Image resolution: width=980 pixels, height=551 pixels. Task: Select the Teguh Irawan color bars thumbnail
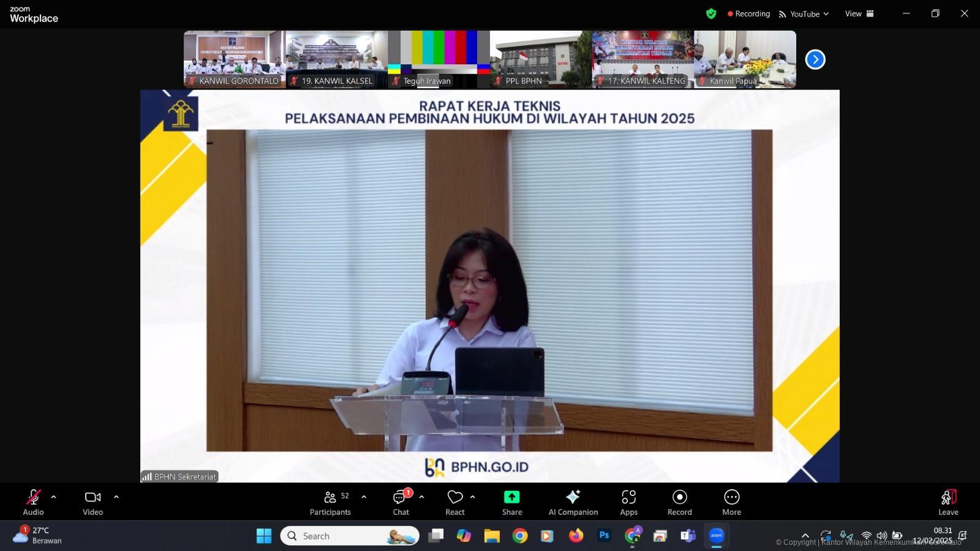click(439, 59)
